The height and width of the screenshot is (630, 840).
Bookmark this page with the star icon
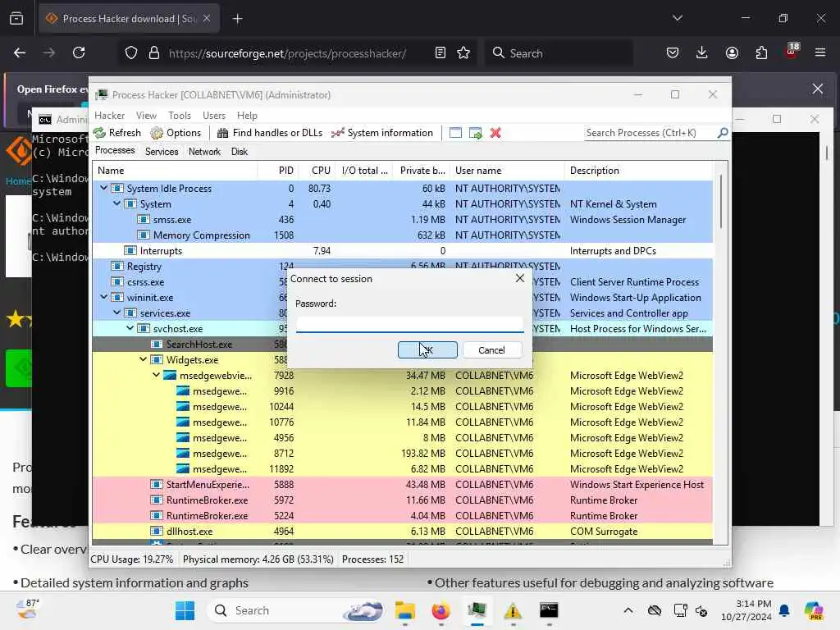pos(463,52)
